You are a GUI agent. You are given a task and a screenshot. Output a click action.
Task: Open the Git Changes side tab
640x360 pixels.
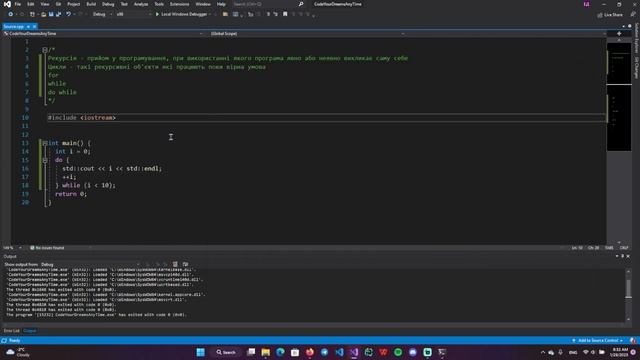click(636, 68)
